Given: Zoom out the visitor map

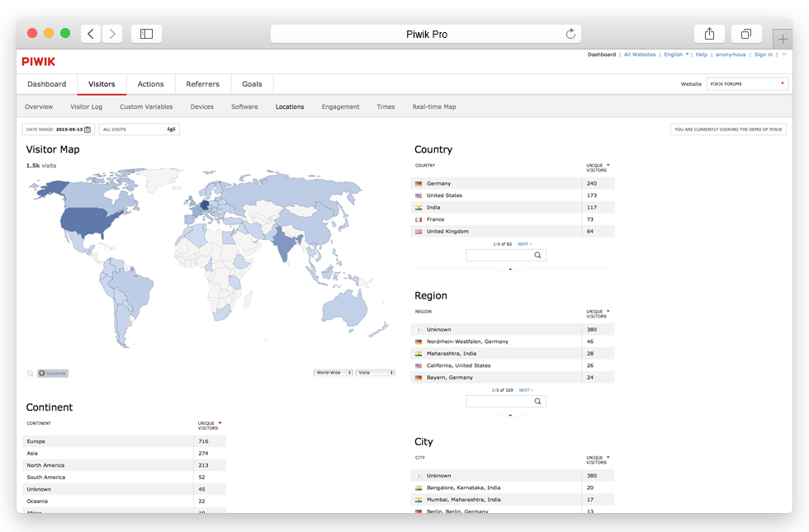Looking at the screenshot, I should tap(31, 373).
